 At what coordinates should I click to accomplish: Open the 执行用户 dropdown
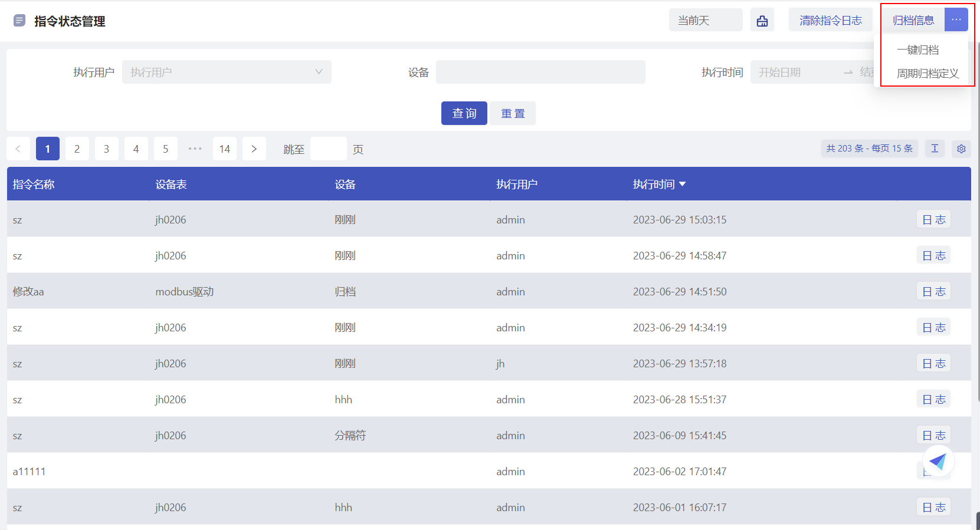pyautogui.click(x=227, y=72)
